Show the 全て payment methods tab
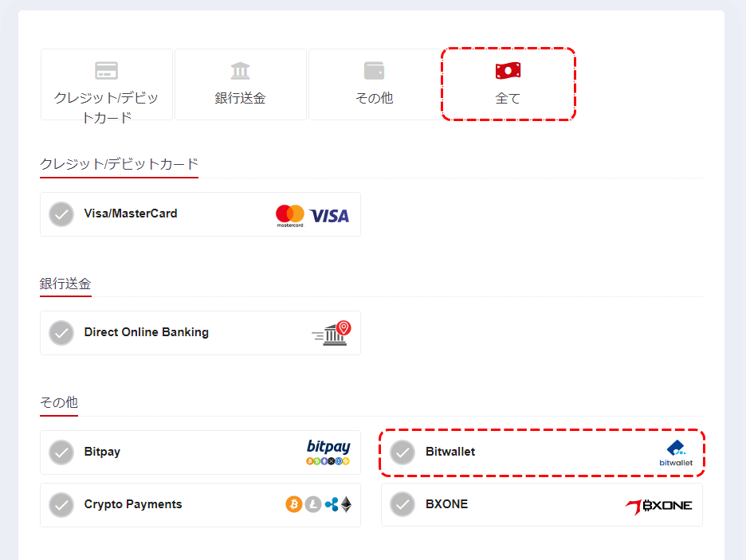The image size is (746, 560). [508, 84]
